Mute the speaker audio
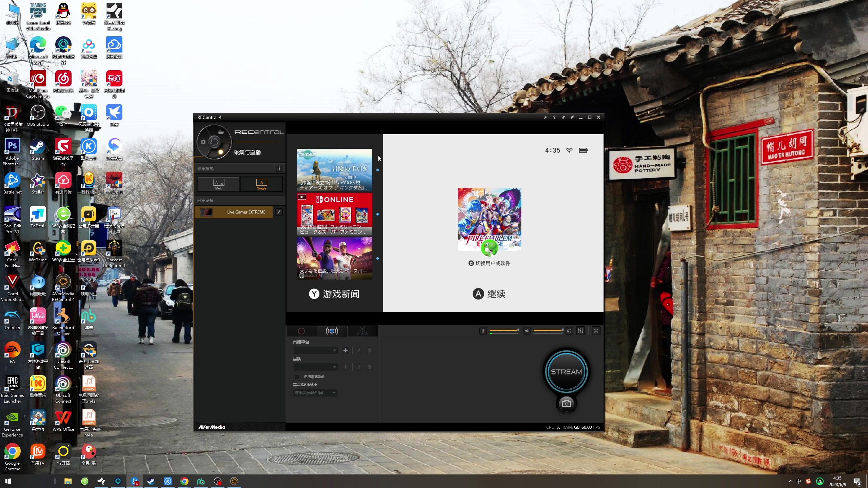 [527, 331]
